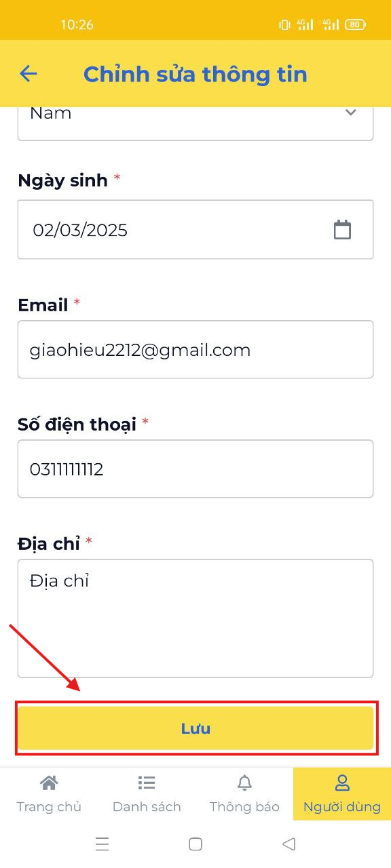Tap the Trang chủ home icon
This screenshot has width=391, height=868.
pos(49,783)
